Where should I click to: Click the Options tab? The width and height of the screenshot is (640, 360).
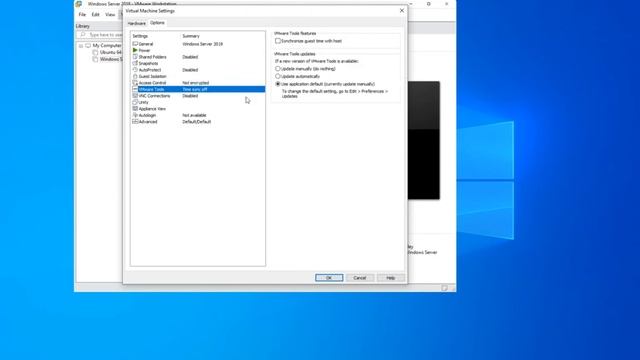(x=157, y=23)
